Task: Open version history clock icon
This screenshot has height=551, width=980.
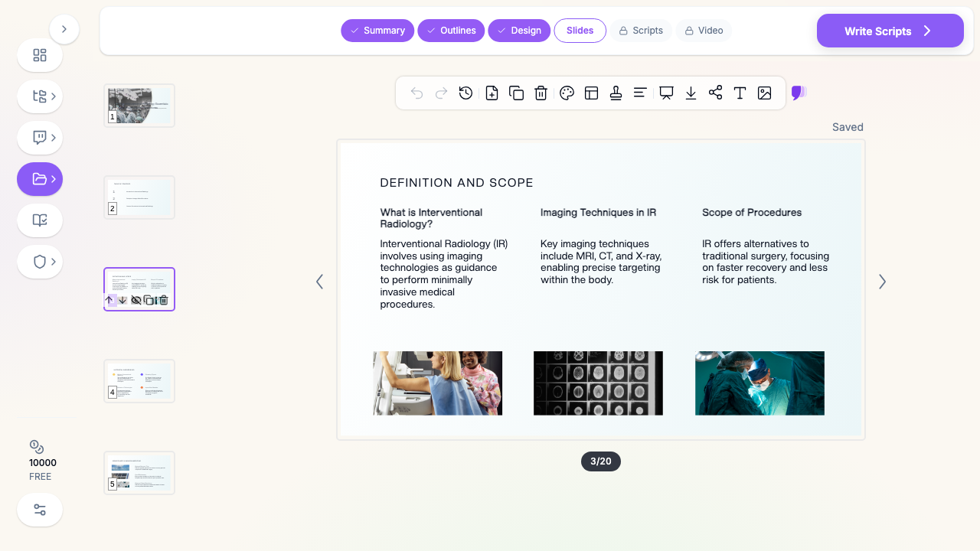Action: coord(465,93)
